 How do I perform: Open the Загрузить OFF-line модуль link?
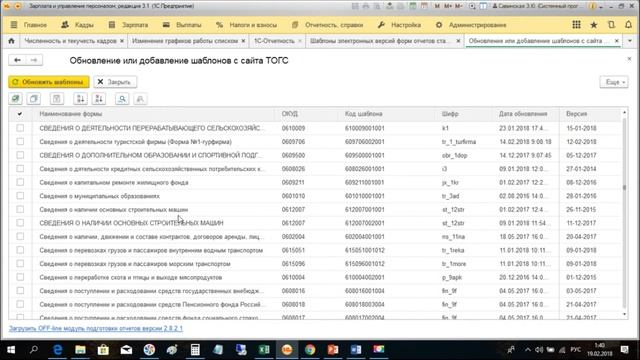tap(96, 328)
